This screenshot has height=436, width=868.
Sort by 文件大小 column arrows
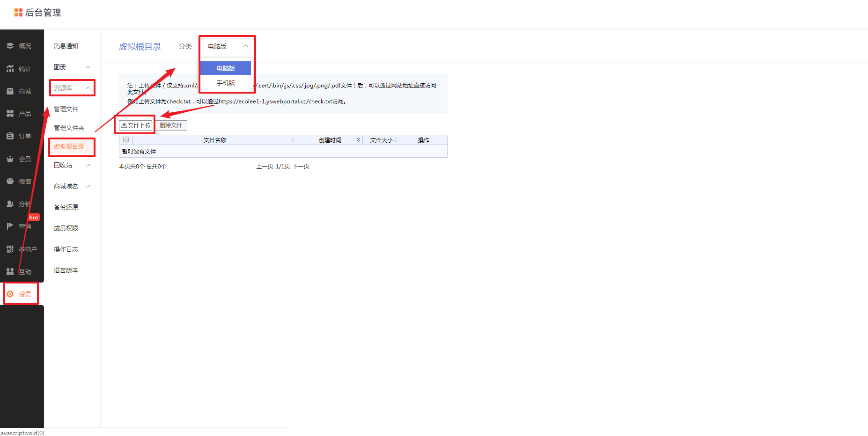coord(396,140)
